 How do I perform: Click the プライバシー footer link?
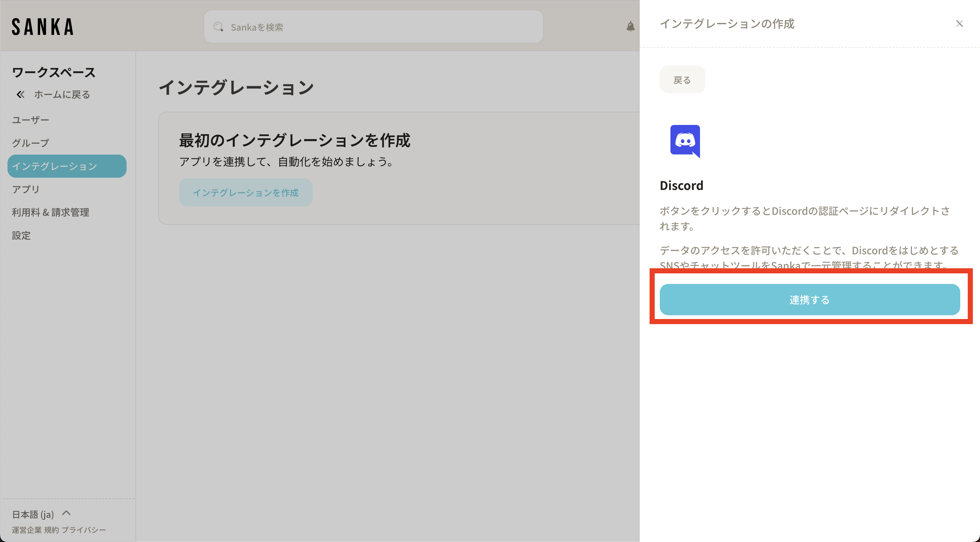click(84, 530)
